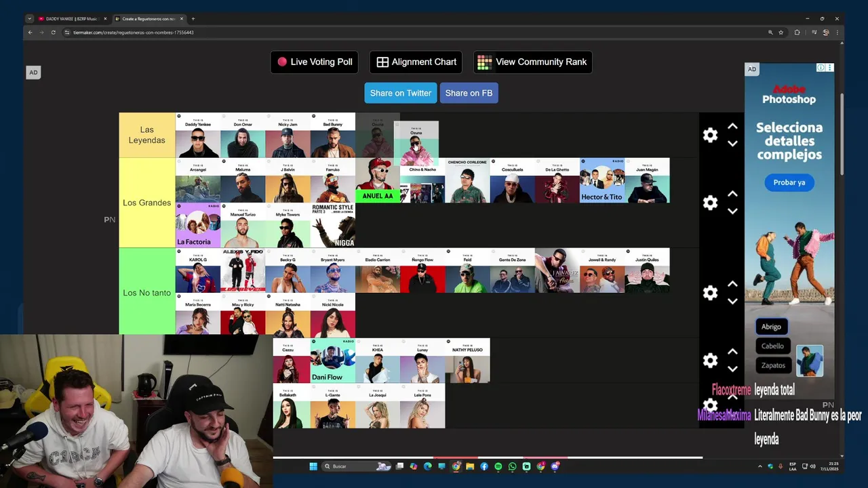The image size is (868, 488).
Task: Reload the tiermaker page
Action: pyautogui.click(x=54, y=33)
